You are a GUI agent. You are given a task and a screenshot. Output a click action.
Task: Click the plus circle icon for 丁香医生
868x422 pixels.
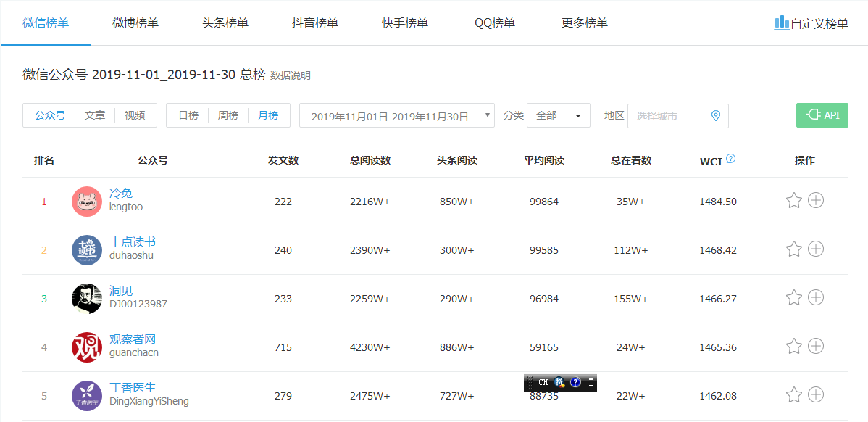pyautogui.click(x=816, y=395)
